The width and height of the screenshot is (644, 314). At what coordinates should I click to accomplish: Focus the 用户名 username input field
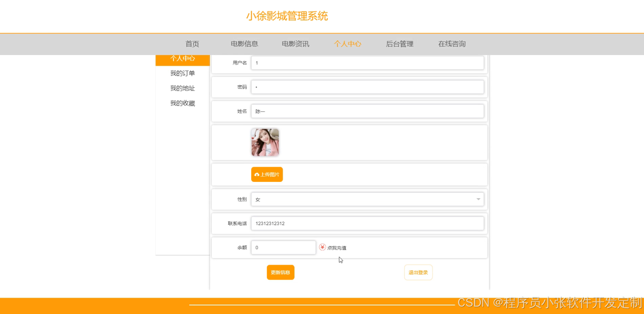(367, 63)
